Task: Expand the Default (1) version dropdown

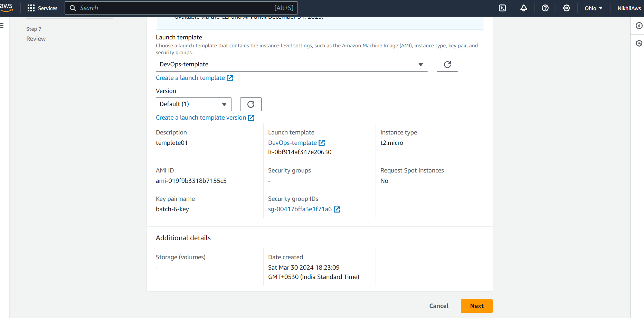Action: coord(193,104)
